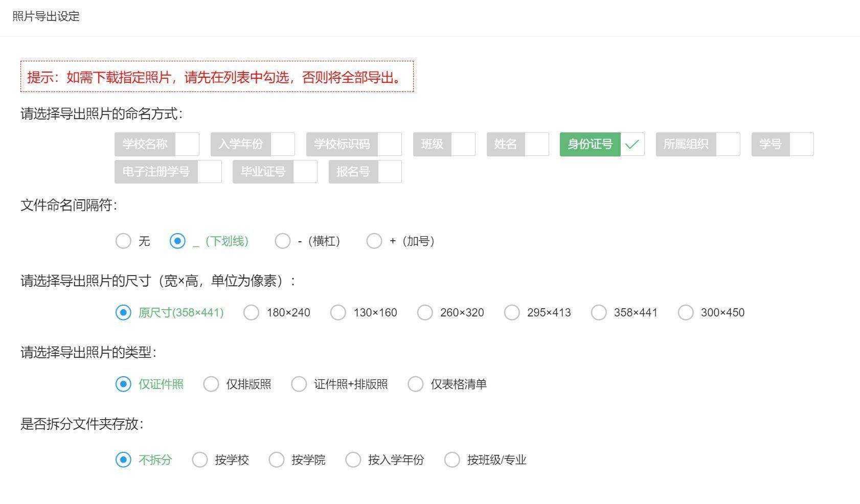Choose 仅排版照 export type

(211, 384)
